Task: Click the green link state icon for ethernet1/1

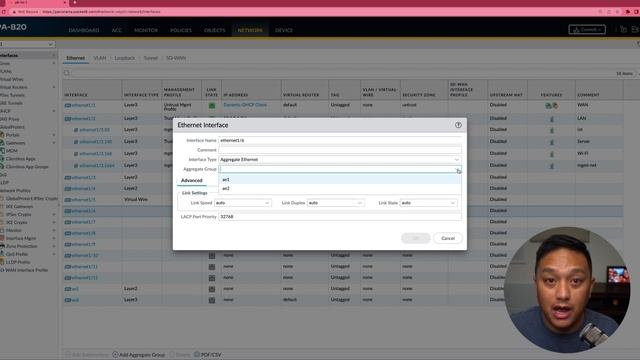Action: [212, 106]
